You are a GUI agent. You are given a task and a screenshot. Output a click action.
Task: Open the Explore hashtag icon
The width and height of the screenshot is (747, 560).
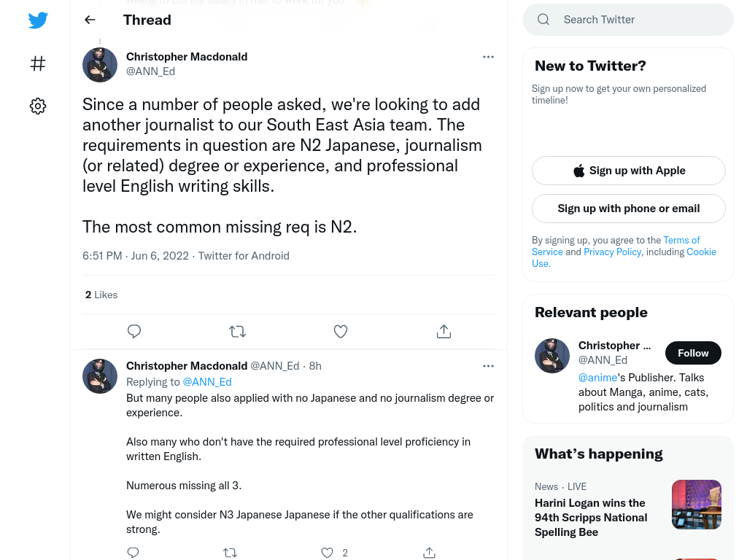tap(38, 63)
